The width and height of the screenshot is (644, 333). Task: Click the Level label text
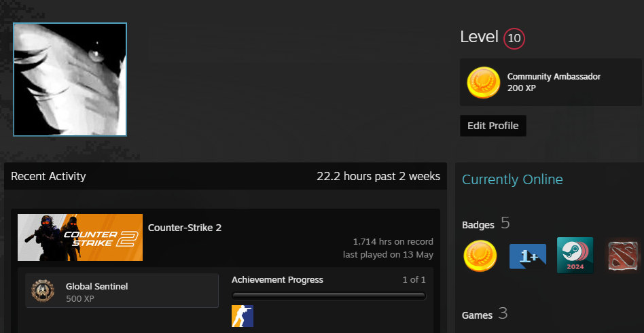(x=480, y=37)
